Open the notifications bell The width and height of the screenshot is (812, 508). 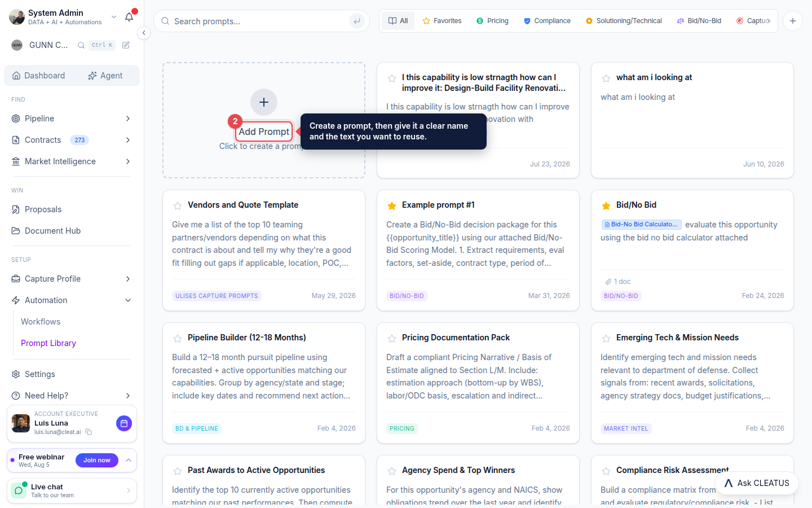129,17
